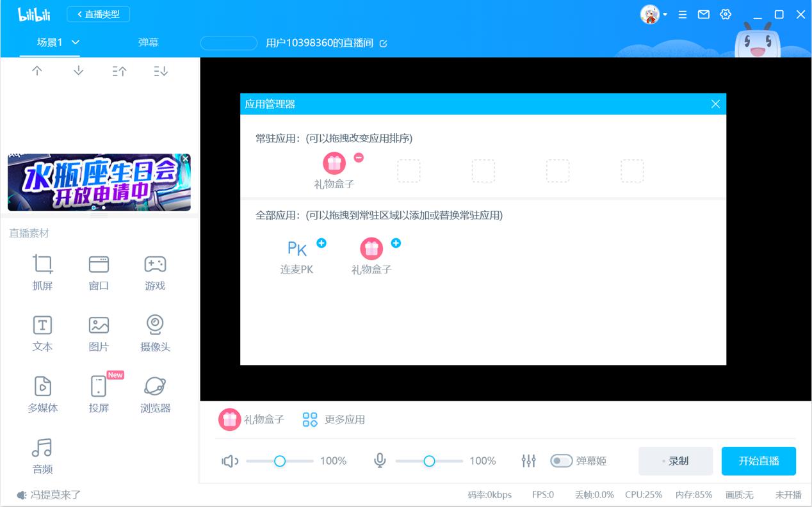Click the 画质:无 status text
812x507 pixels.
point(740,495)
